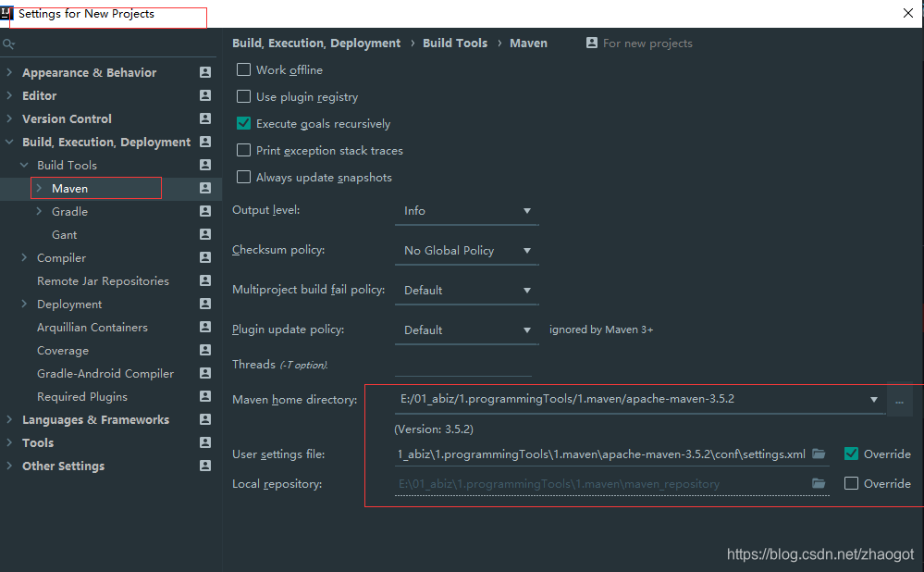Expand the Editor section arrow
The width and height of the screenshot is (924, 572).
click(9, 95)
